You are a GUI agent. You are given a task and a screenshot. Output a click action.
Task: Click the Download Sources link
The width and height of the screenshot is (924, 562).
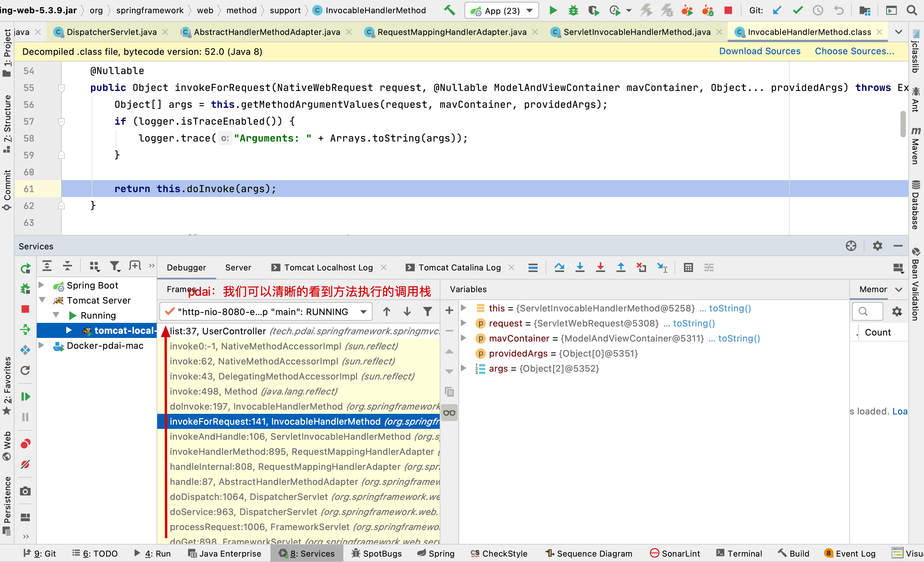pos(759,52)
